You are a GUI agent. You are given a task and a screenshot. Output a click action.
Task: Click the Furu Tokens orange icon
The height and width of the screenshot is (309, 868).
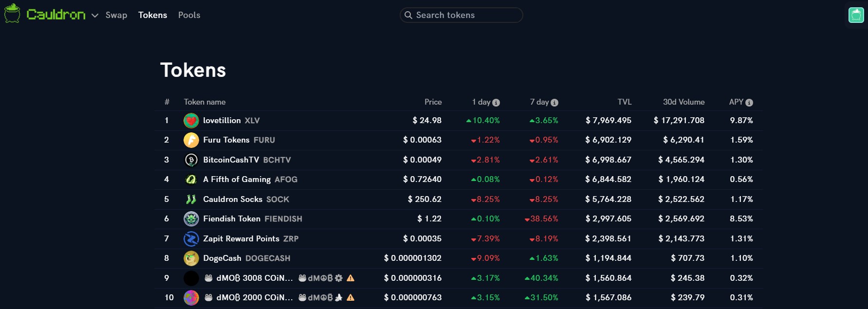[x=191, y=140]
